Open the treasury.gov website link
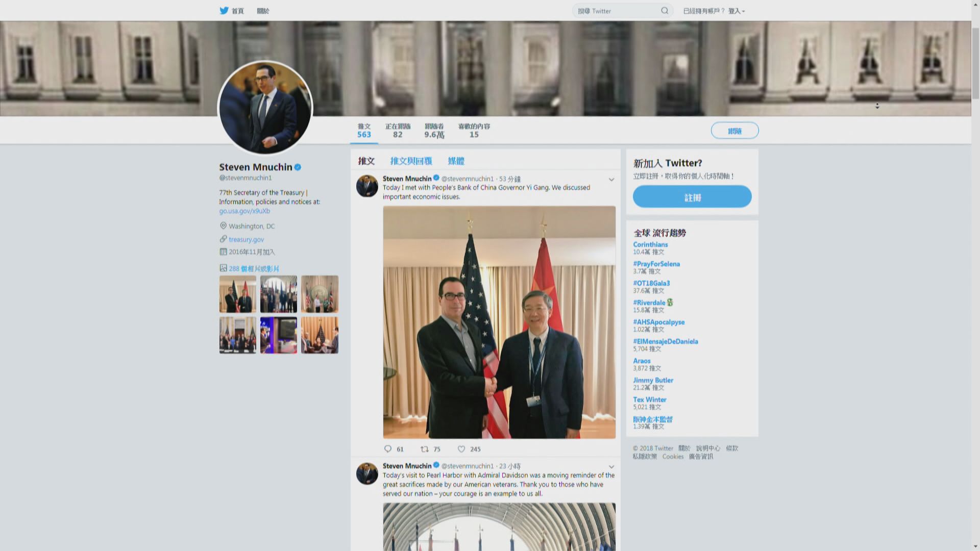Viewport: 980px width, 551px height. [246, 239]
